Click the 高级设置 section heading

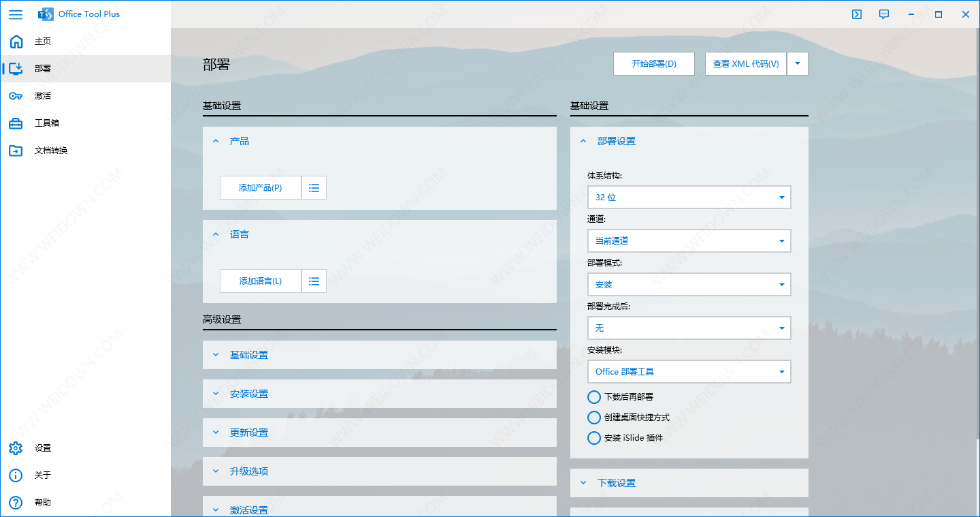click(222, 319)
